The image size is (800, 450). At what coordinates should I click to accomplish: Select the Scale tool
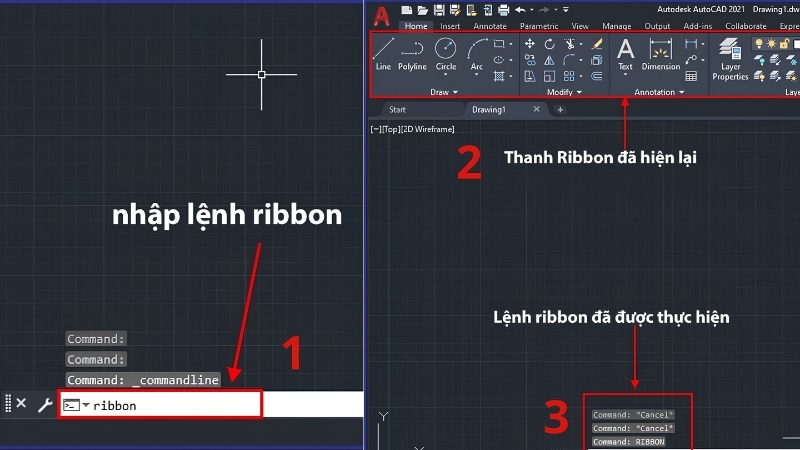[549, 77]
